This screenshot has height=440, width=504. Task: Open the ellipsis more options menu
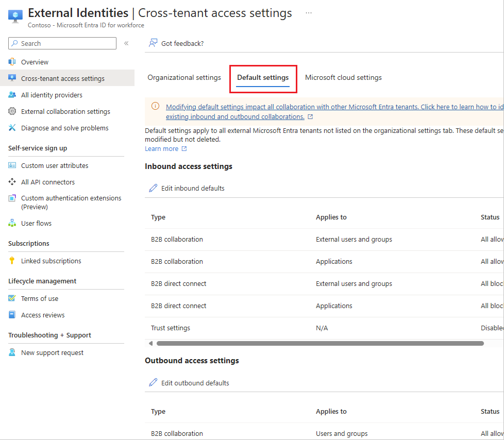pos(309,13)
